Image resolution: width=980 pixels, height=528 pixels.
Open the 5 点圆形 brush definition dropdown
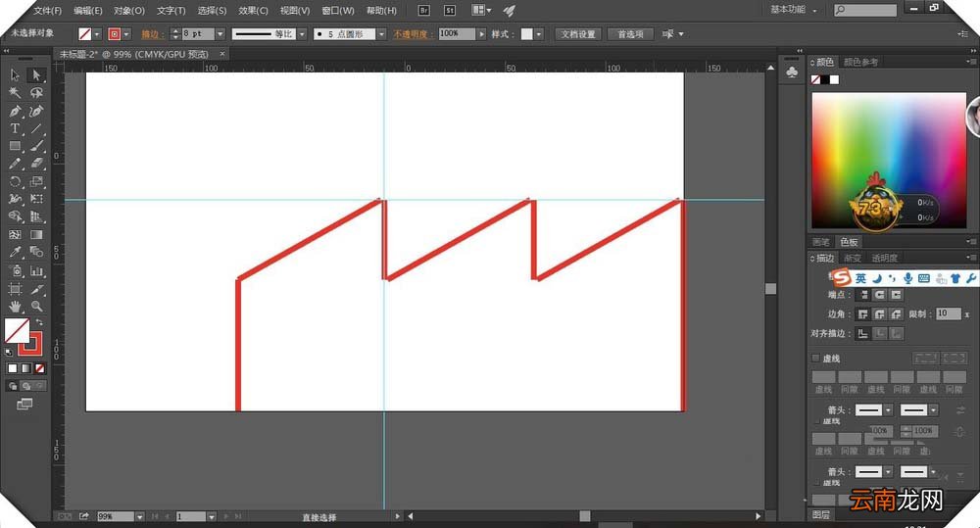click(381, 34)
